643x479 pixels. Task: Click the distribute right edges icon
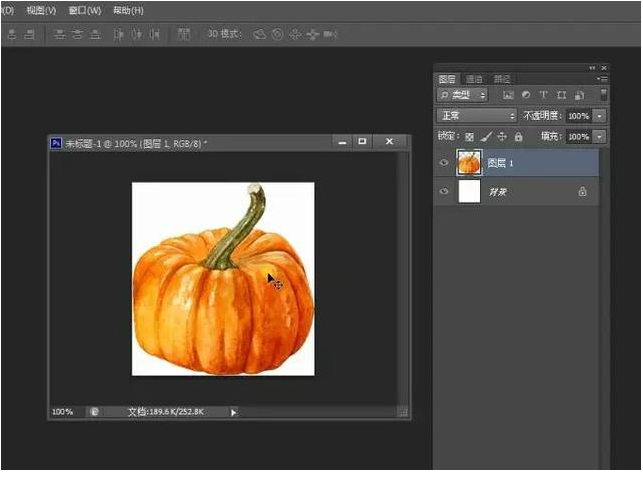[154, 34]
